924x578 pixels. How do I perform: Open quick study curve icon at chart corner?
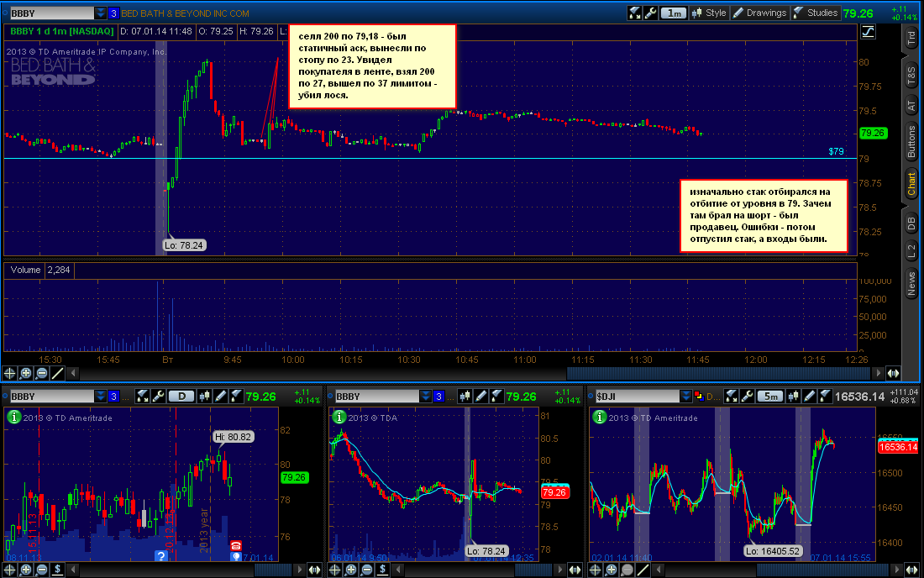tap(868, 32)
